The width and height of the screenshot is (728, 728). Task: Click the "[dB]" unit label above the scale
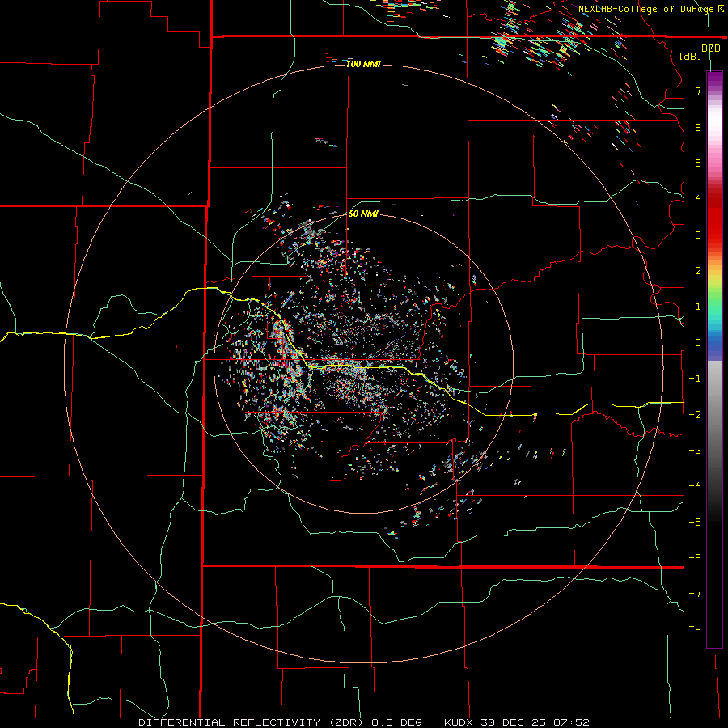point(691,56)
